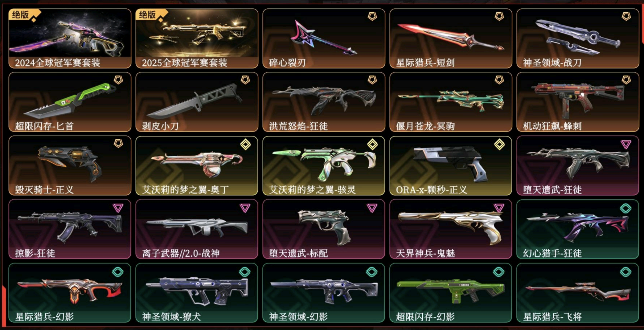Choose the ORA-x-颗秒-正义 pistol skin
Viewport: 644px width, 330px height.
pyautogui.click(x=451, y=166)
